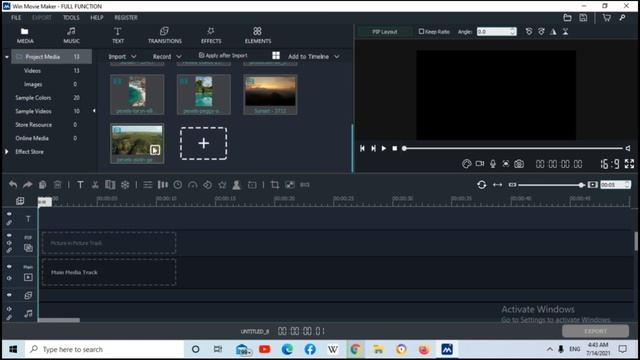Click the timeline refresh circular arrows icon

pyautogui.click(x=482, y=185)
